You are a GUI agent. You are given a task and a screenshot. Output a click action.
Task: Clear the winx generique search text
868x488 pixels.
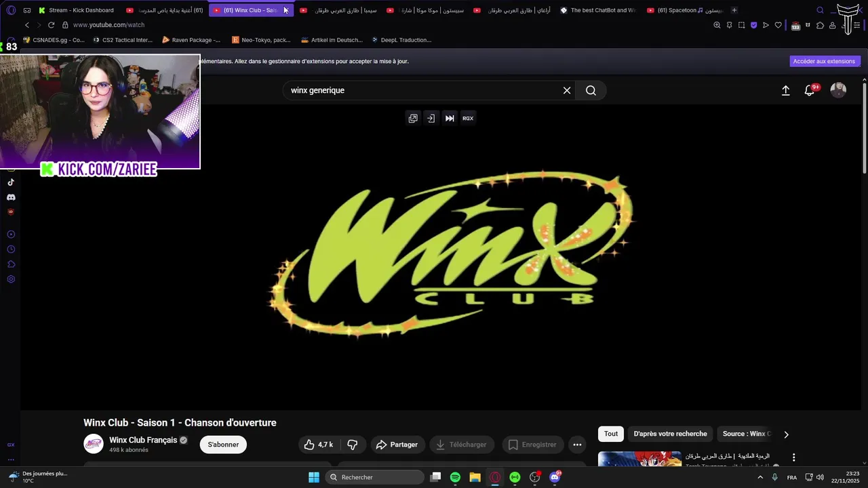pyautogui.click(x=567, y=90)
